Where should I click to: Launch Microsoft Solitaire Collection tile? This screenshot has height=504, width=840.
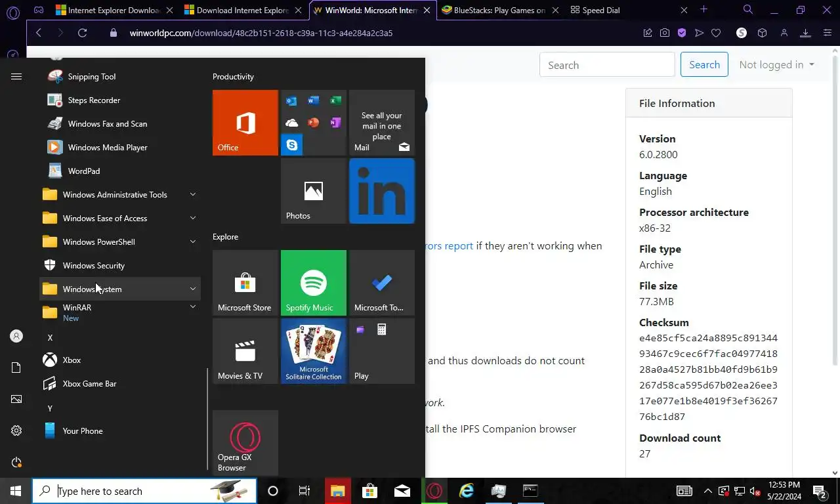point(314,351)
